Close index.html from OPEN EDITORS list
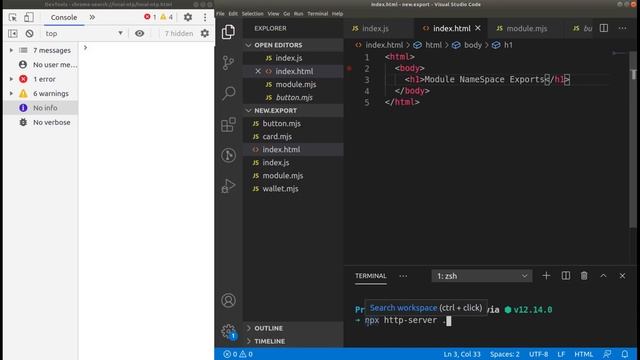The height and width of the screenshot is (360, 640). [x=258, y=71]
